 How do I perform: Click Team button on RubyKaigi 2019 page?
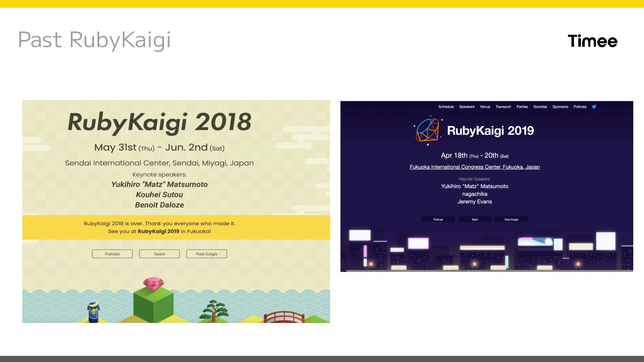click(x=475, y=219)
